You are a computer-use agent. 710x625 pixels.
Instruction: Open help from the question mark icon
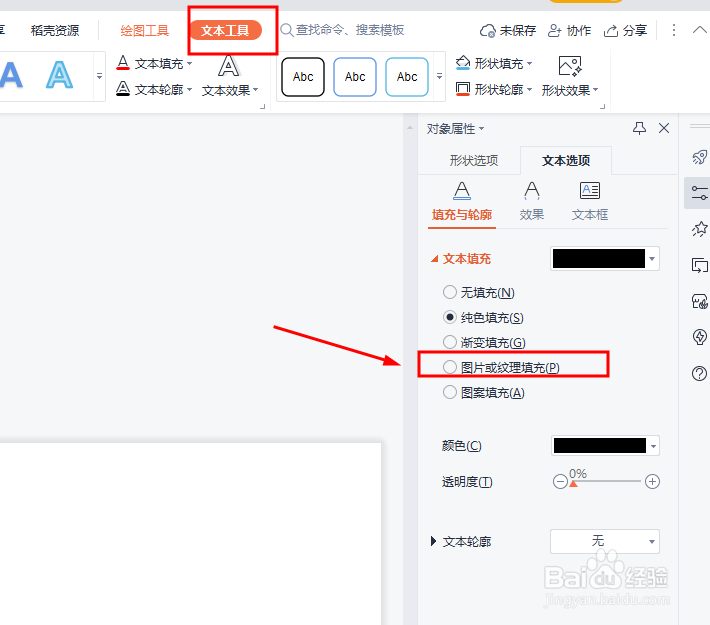pos(699,374)
